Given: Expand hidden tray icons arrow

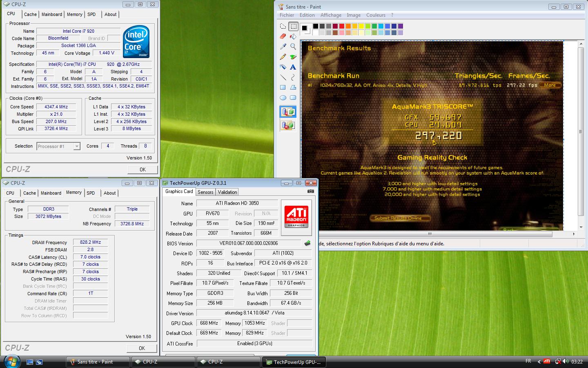Looking at the screenshot, I should pos(539,361).
